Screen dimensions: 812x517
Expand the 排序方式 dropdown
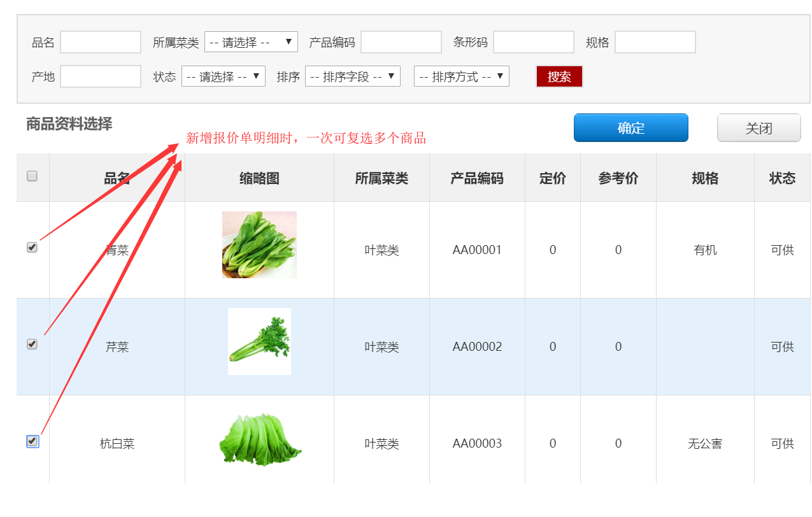461,76
